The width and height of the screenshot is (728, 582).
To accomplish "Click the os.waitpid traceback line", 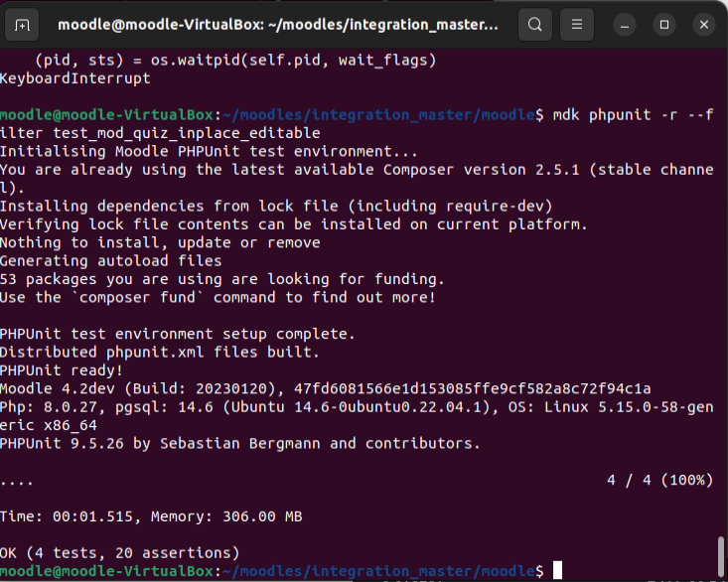I will pyautogui.click(x=235, y=61).
